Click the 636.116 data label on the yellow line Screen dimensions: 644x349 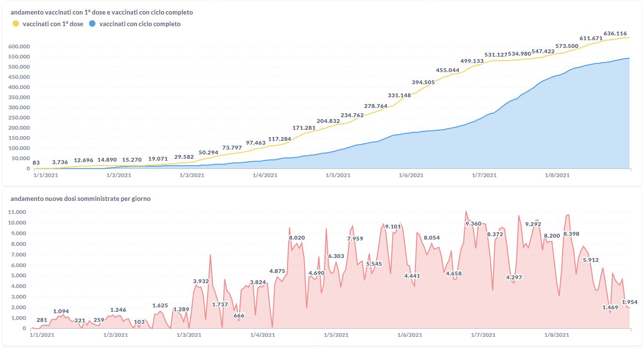pyautogui.click(x=615, y=33)
